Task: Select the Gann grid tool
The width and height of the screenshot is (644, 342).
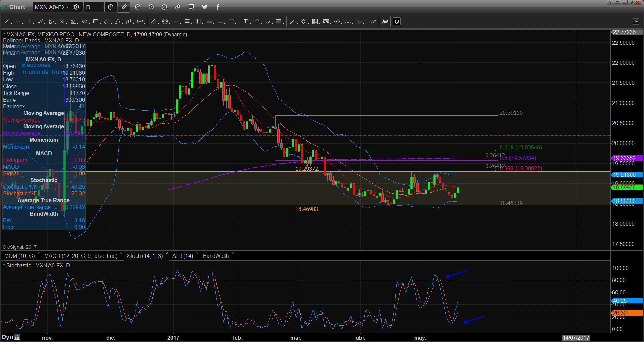Action: tap(315, 22)
